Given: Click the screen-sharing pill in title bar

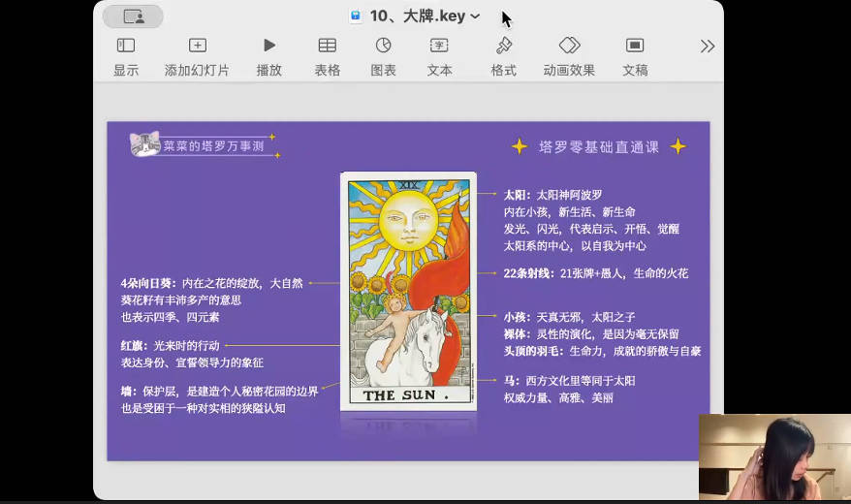Looking at the screenshot, I should (x=133, y=16).
